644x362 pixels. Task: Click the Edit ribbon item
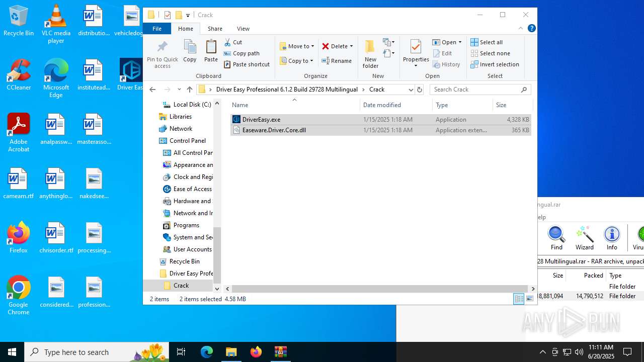(x=442, y=53)
